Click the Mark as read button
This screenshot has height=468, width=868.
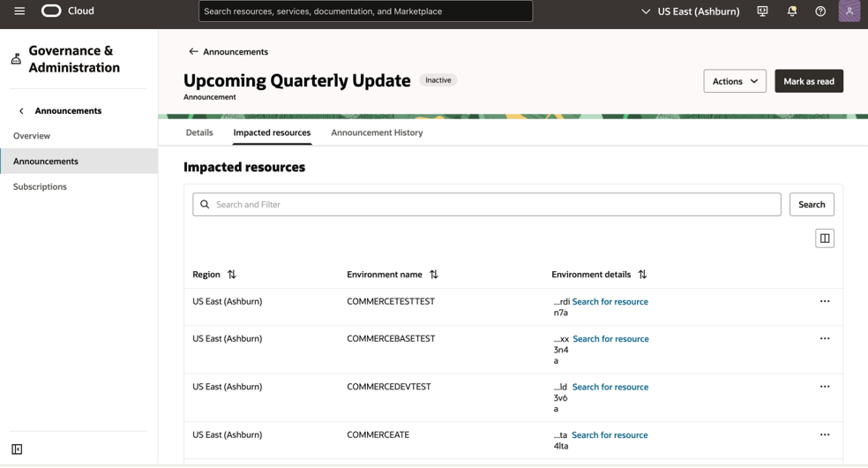[809, 81]
